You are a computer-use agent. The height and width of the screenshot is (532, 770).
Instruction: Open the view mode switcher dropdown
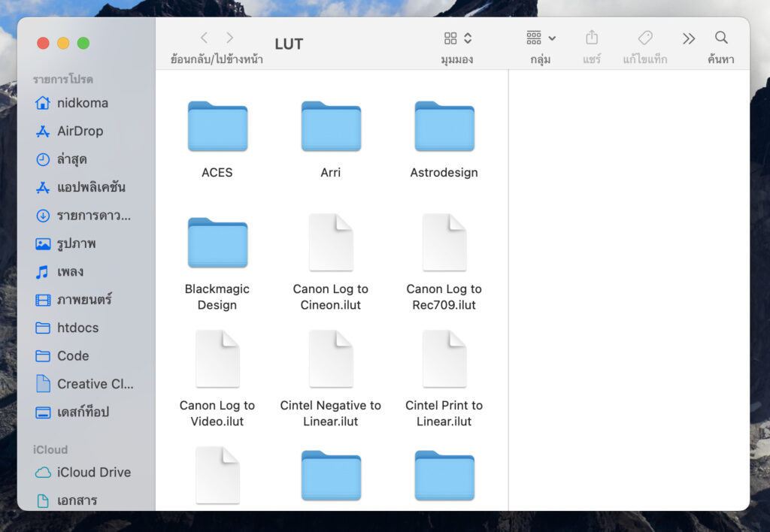[457, 38]
